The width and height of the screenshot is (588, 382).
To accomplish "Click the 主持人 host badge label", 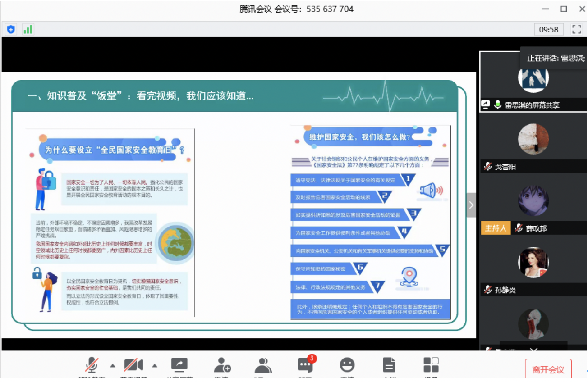I will 495,228.
